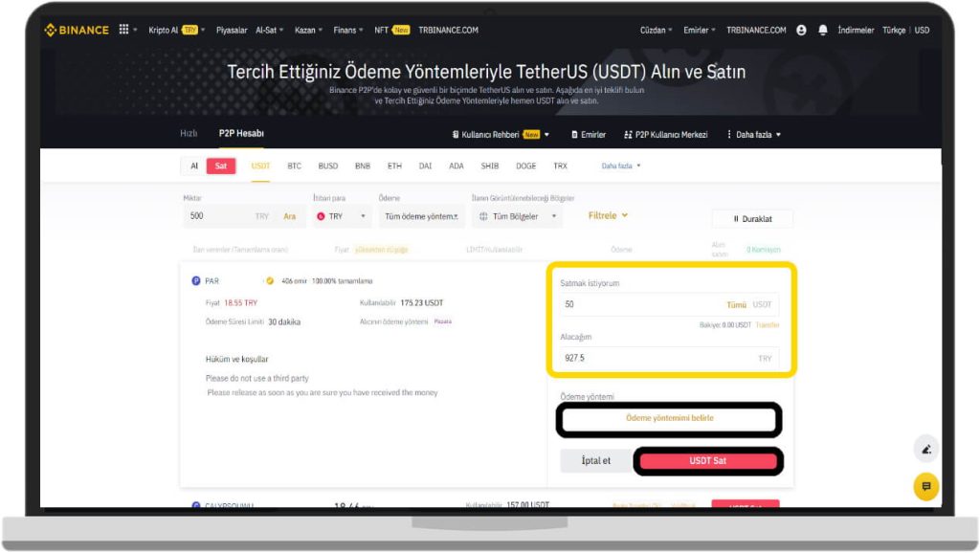
Task: Open İndirmeler in the top bar
Action: pos(856,30)
